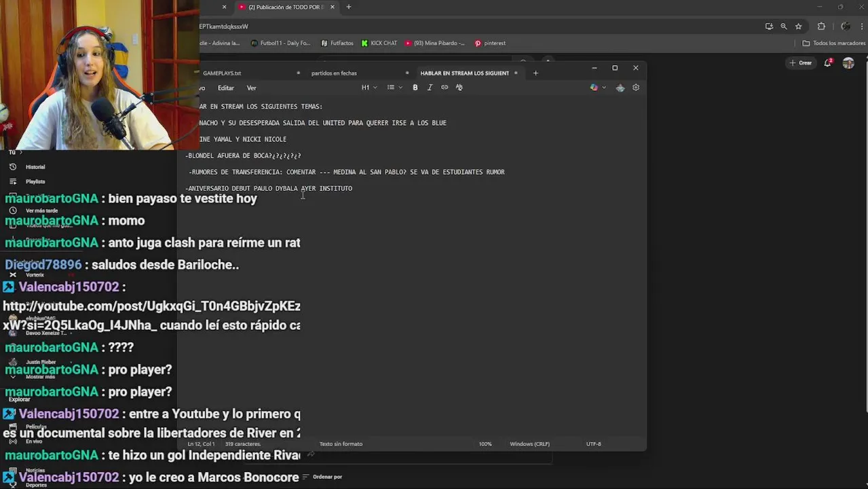Open the pinterest bookmark

point(490,43)
